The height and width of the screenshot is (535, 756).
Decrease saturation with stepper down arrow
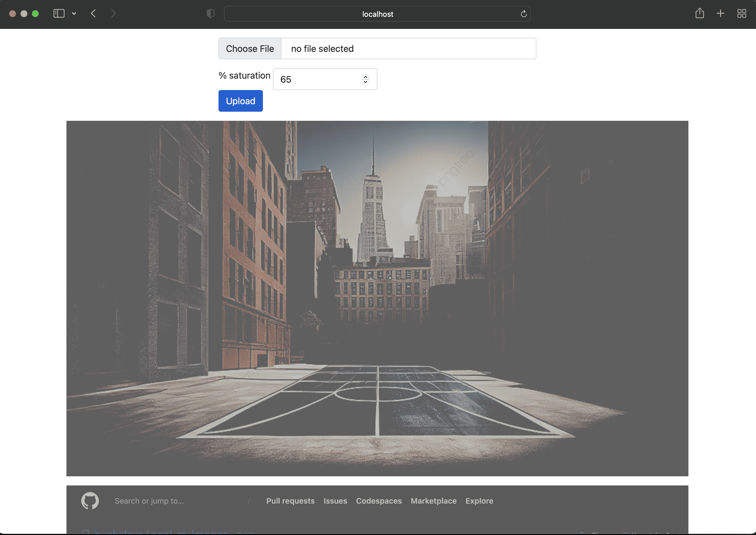(x=365, y=82)
